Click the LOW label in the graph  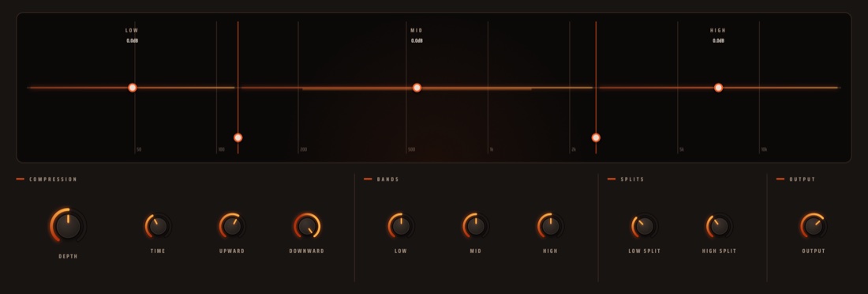(132, 31)
